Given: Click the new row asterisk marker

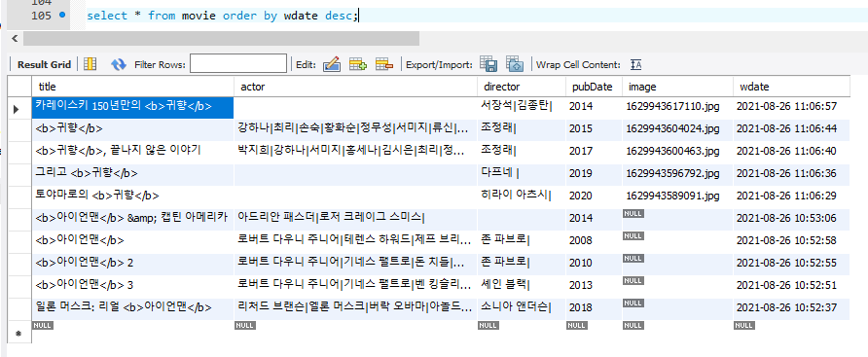Looking at the screenshot, I should (x=18, y=335).
